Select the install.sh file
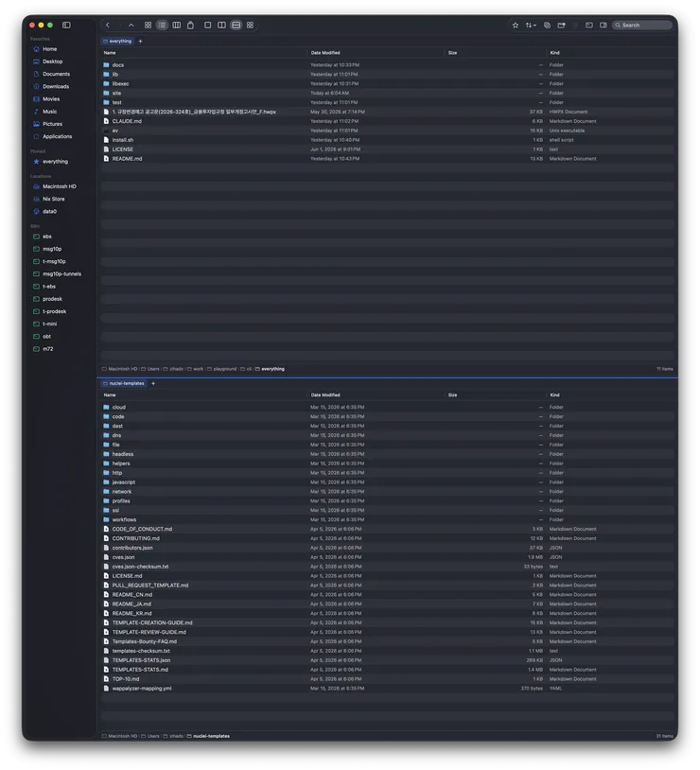700x770 pixels. coord(388,140)
